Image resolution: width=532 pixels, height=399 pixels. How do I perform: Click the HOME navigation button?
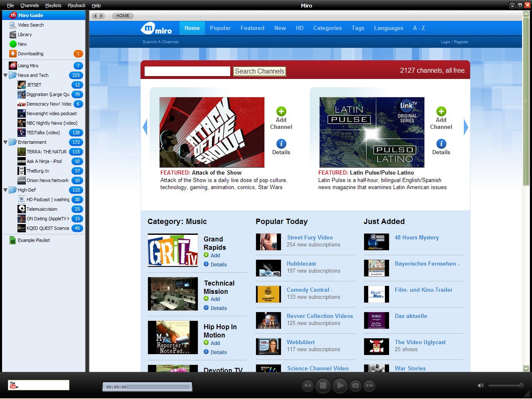(x=123, y=16)
